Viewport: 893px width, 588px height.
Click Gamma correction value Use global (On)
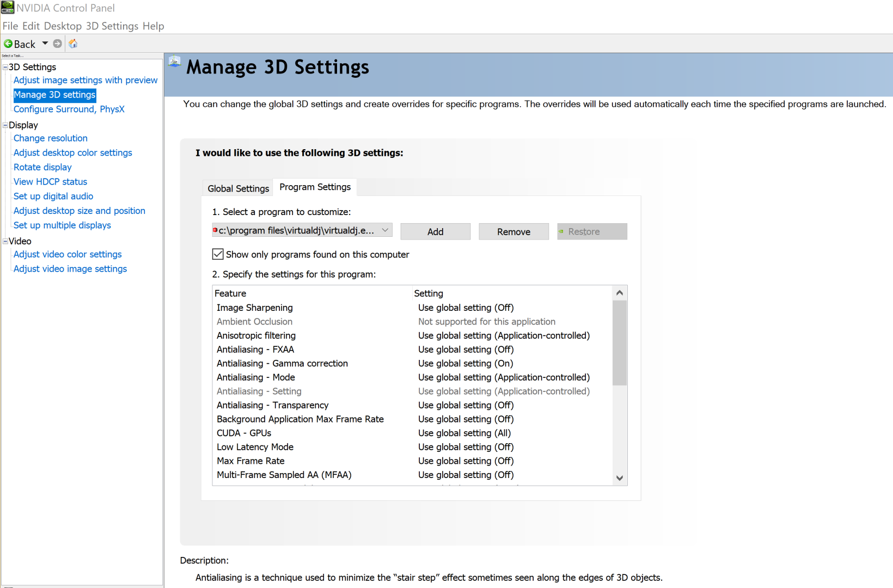coord(466,364)
